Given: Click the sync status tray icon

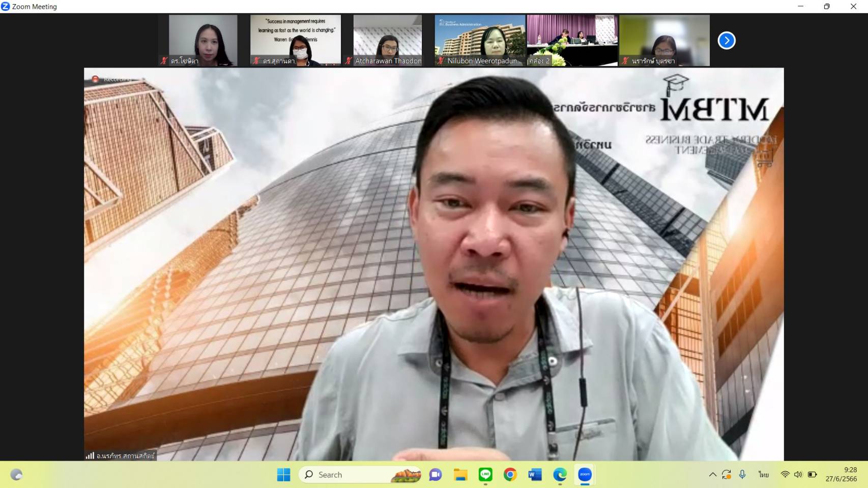Looking at the screenshot, I should (x=727, y=475).
